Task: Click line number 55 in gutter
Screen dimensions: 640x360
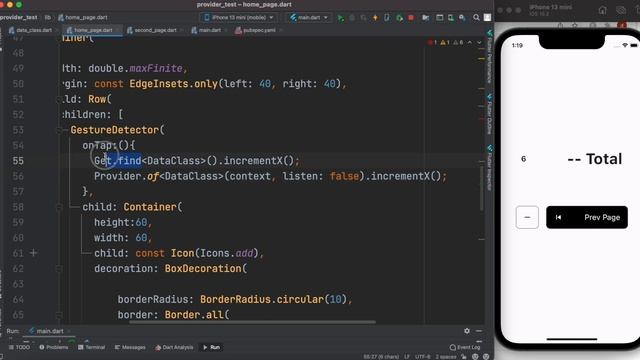Action: (18, 161)
